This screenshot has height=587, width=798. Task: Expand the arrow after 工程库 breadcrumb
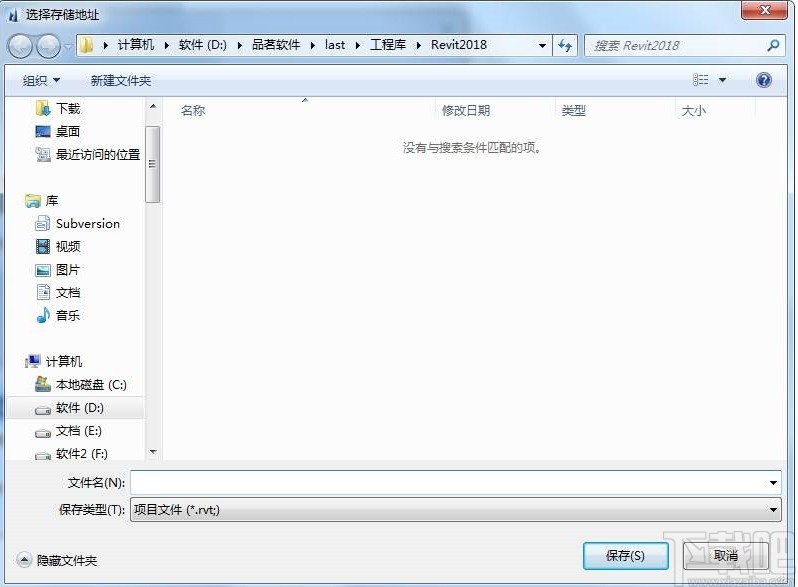418,45
